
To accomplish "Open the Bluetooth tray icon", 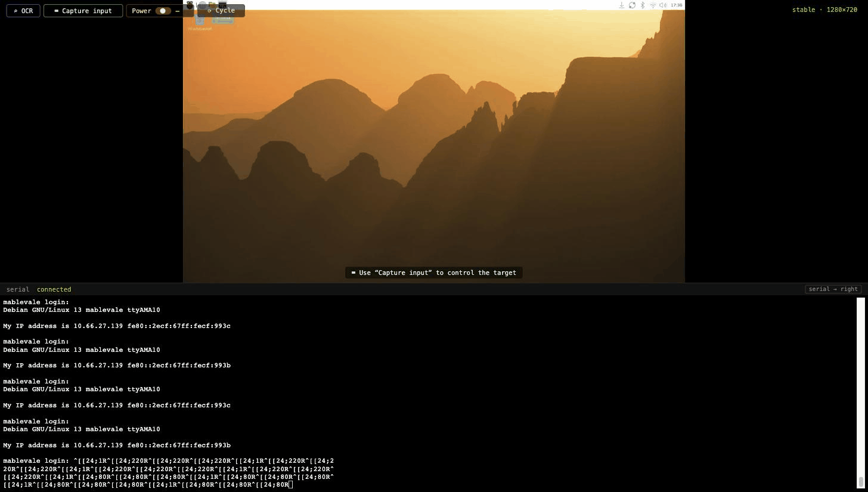I will [643, 5].
